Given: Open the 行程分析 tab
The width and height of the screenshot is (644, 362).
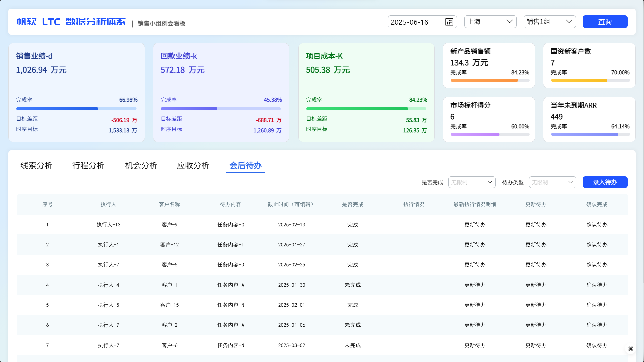Looking at the screenshot, I should coord(88,166).
